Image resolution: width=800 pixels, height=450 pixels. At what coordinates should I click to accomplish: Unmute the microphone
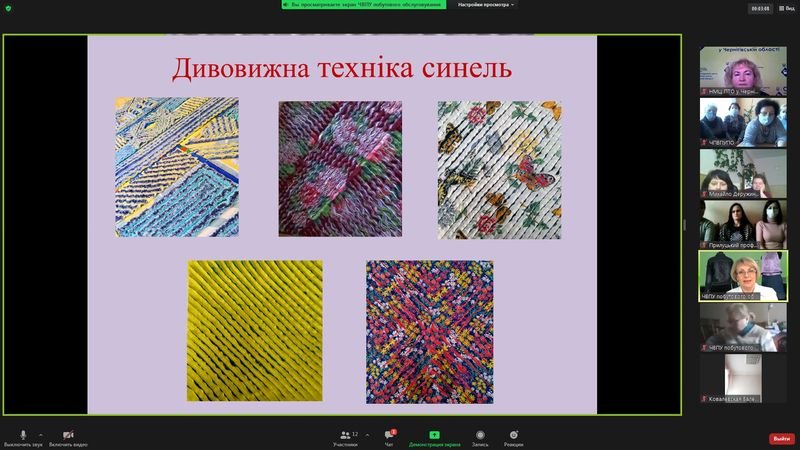[22, 435]
